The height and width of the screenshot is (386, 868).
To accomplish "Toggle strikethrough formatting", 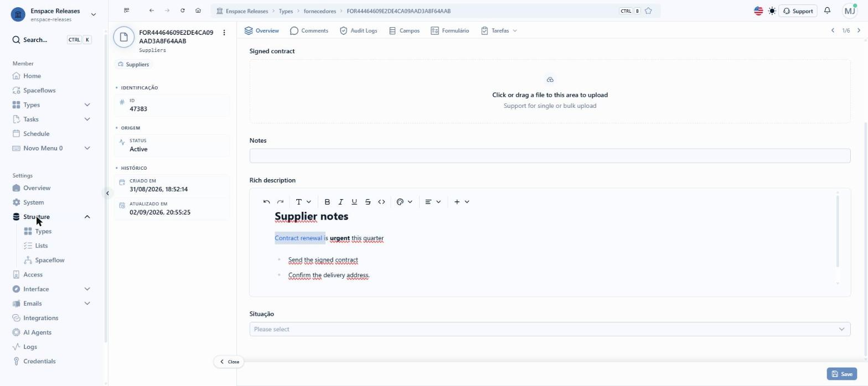I will tap(368, 202).
